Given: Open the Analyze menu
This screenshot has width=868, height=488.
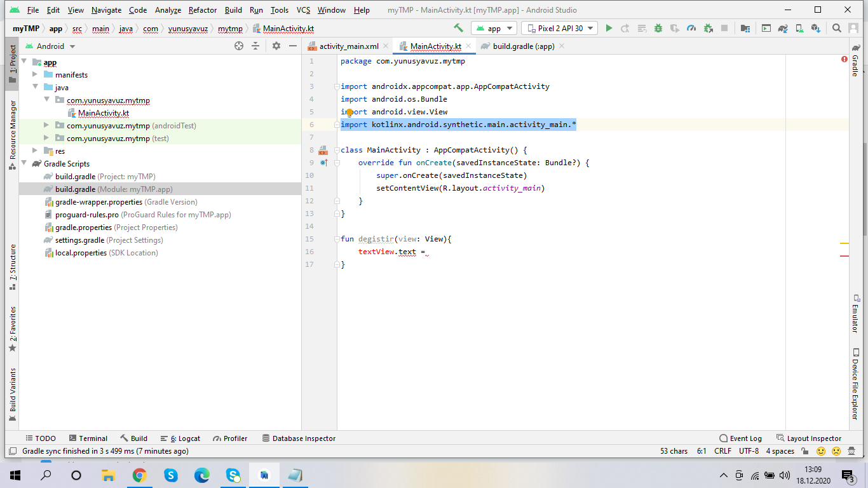Looking at the screenshot, I should click(x=168, y=10).
